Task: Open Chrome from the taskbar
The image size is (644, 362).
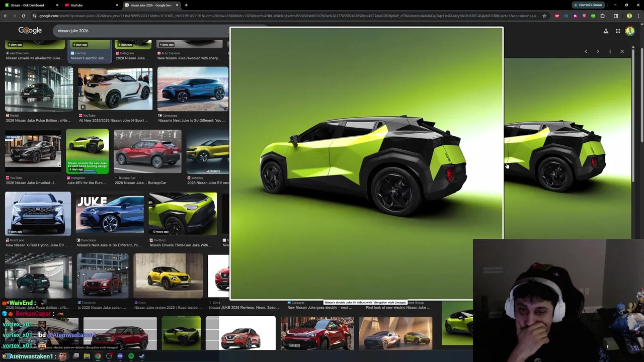Action: pyautogui.click(x=98, y=356)
